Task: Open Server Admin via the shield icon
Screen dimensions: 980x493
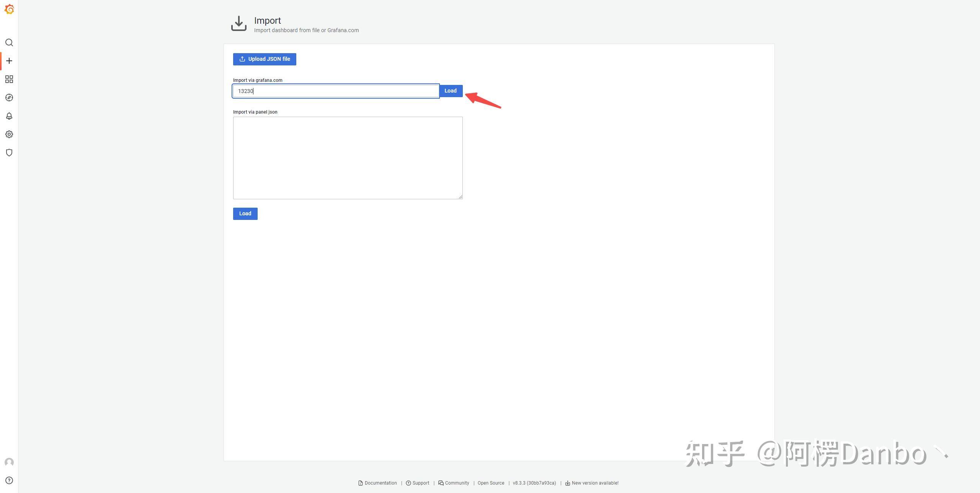Action: (9, 152)
